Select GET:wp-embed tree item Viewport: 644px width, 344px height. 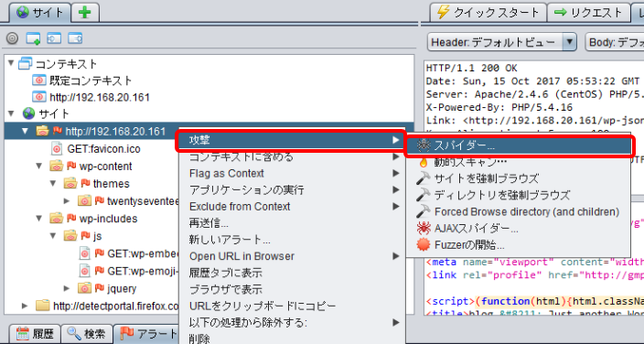point(144,253)
